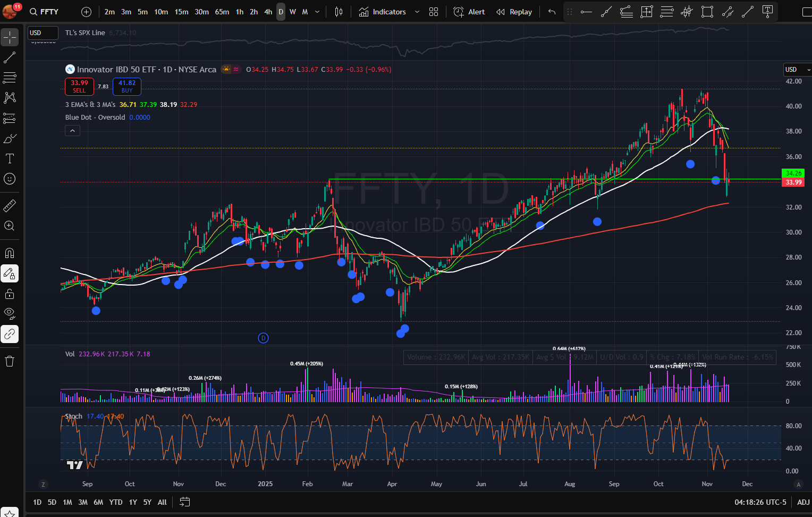Select the trend-based fib extension tool

pyautogui.click(x=627, y=12)
